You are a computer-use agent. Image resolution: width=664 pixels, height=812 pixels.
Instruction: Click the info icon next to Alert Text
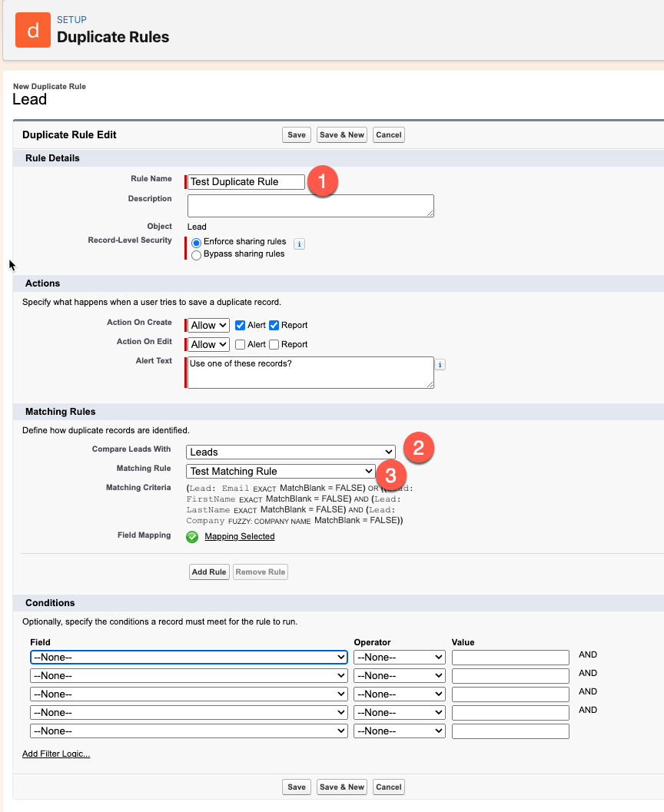pyautogui.click(x=440, y=365)
